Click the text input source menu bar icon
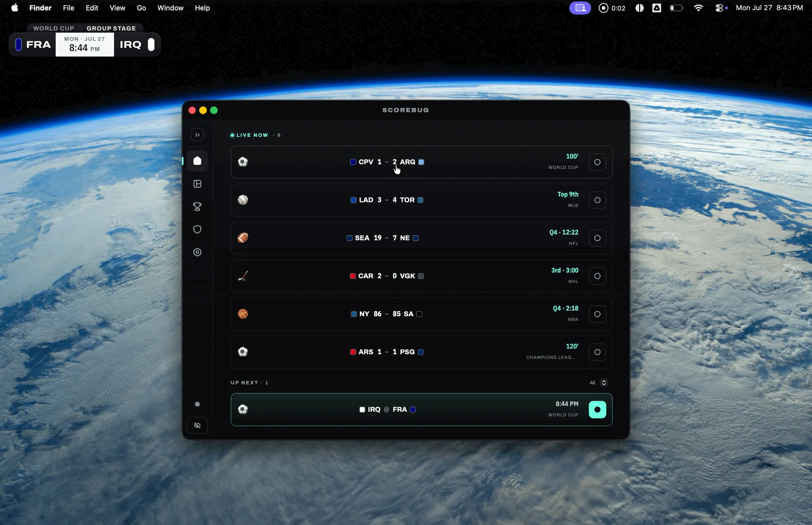 point(657,8)
